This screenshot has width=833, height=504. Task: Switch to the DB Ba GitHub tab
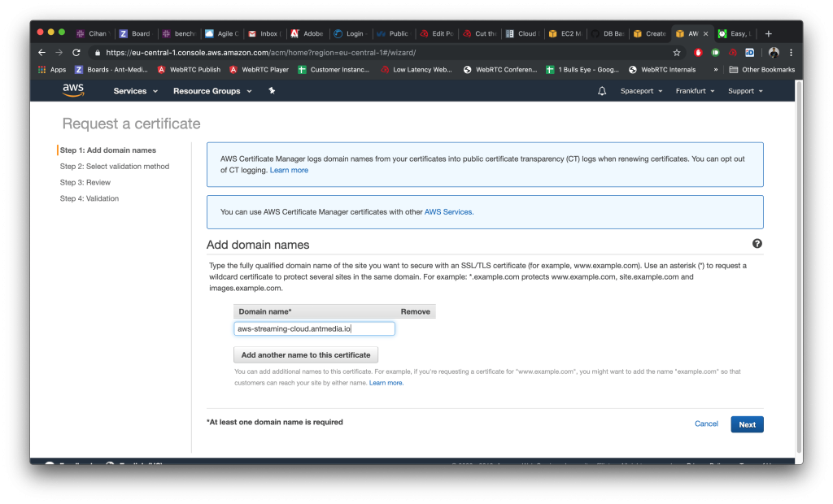[x=608, y=33]
